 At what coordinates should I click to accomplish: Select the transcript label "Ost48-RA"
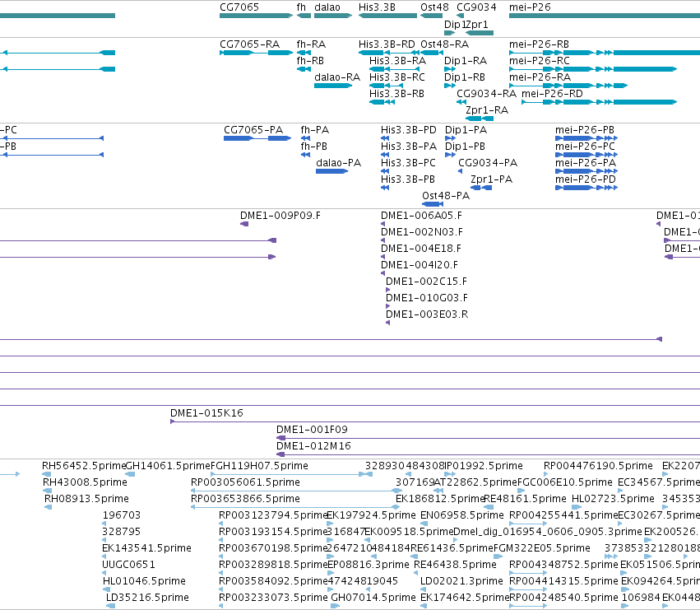445,44
